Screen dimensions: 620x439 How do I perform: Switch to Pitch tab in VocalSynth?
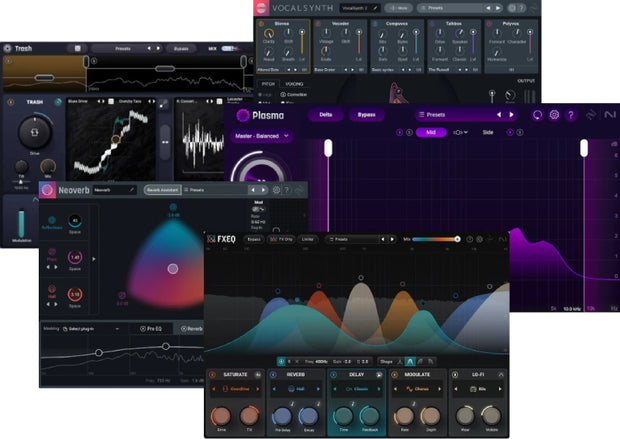268,84
